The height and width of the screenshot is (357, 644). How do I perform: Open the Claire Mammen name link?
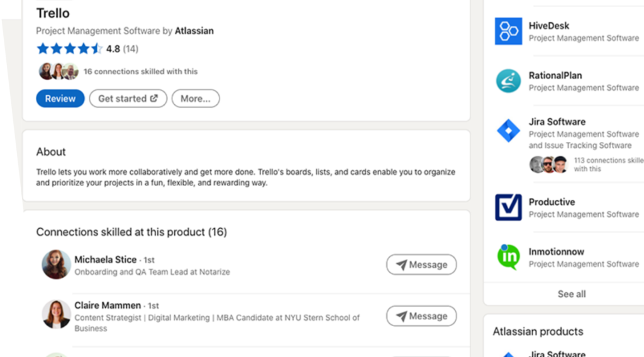coord(108,305)
